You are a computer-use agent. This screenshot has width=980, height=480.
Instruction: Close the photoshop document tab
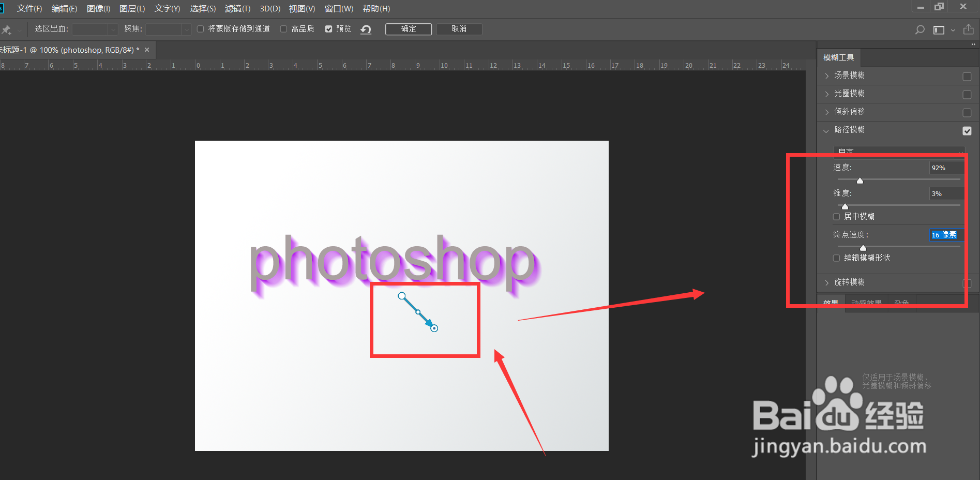tap(147, 50)
